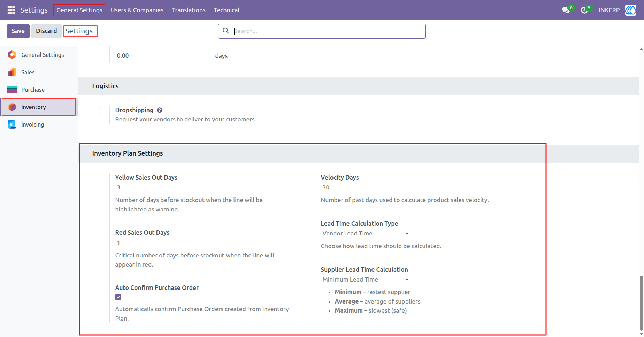644x337 pixels.
Task: Click the 0.00 days input field
Action: tap(164, 56)
